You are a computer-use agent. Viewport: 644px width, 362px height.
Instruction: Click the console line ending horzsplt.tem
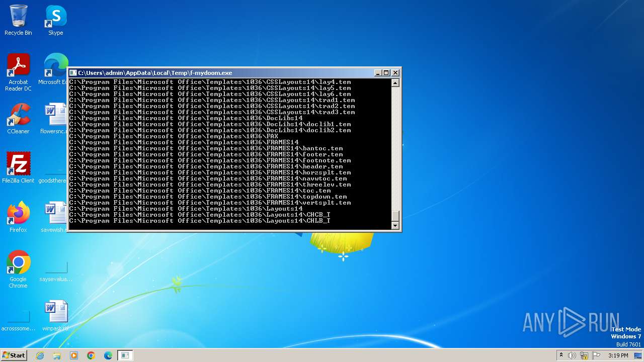pos(210,172)
